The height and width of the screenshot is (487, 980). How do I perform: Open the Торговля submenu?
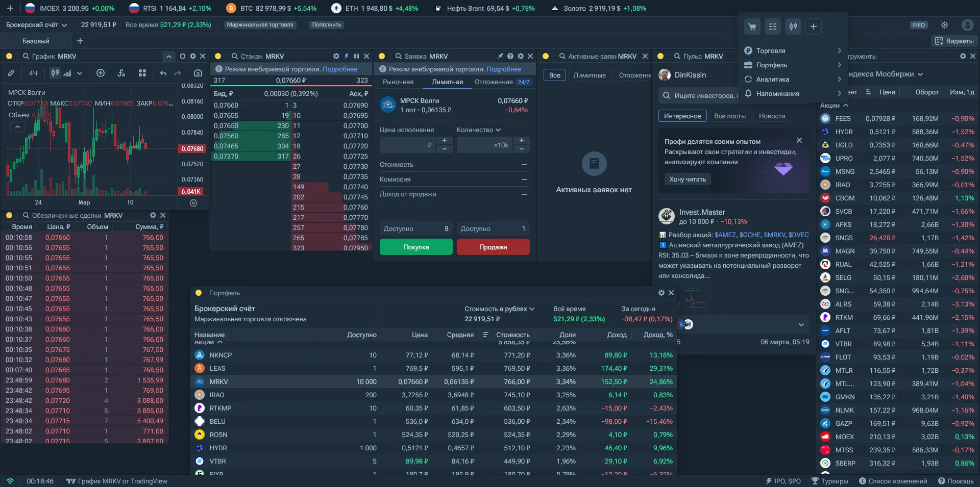(x=793, y=50)
